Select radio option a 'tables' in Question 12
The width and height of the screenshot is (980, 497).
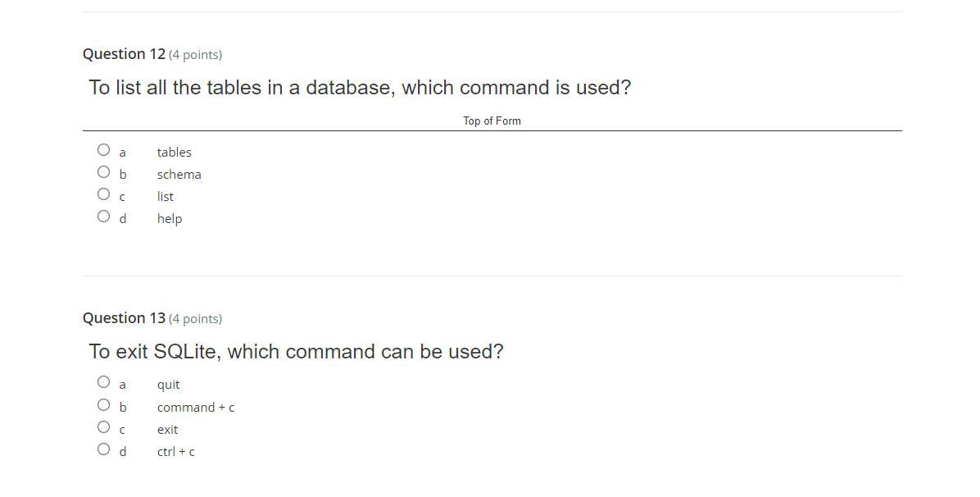coord(103,150)
